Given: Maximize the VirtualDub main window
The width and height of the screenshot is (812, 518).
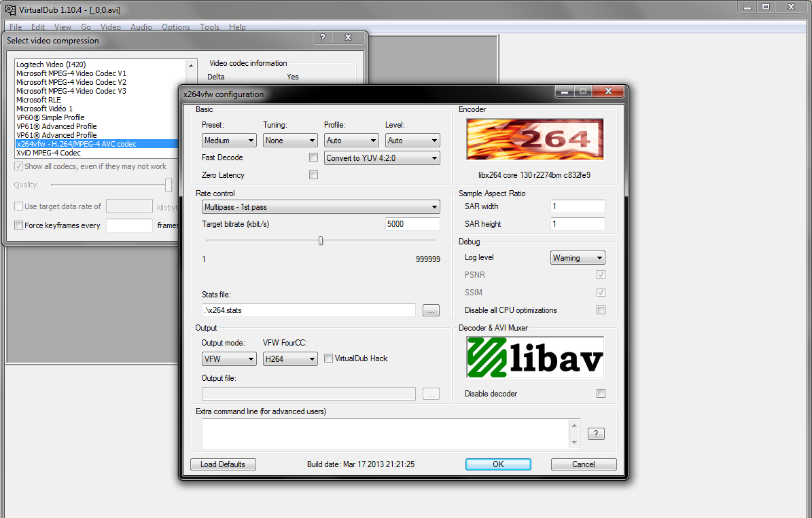Looking at the screenshot, I should [x=766, y=7].
